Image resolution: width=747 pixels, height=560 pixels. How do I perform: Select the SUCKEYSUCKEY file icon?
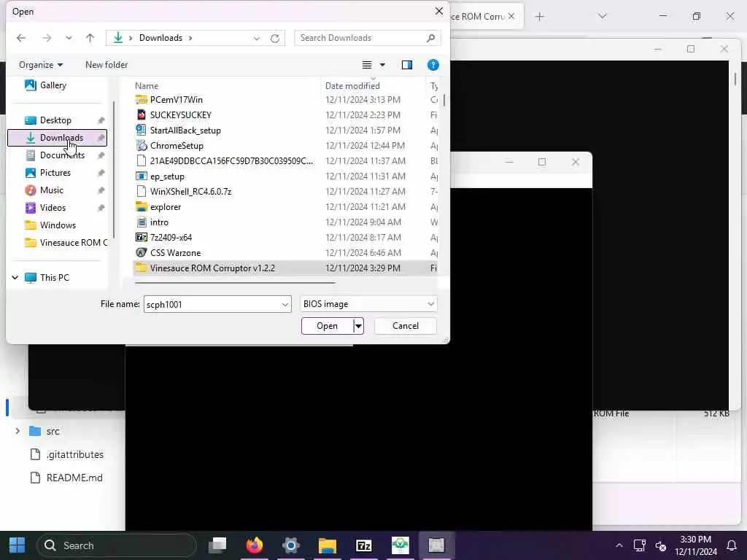click(141, 114)
